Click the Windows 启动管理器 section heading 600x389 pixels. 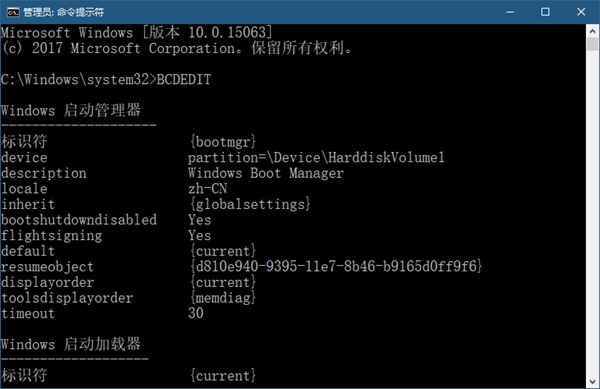(x=71, y=111)
